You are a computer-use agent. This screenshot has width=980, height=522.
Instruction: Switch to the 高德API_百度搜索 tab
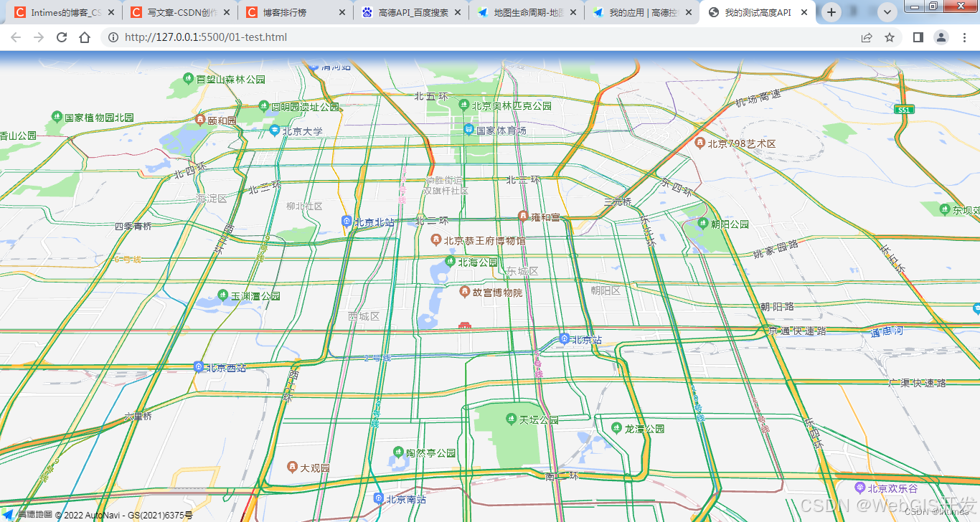[x=413, y=12]
